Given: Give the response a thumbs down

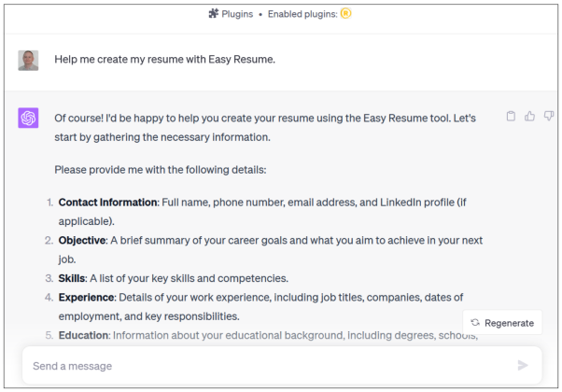Looking at the screenshot, I should 548,117.
